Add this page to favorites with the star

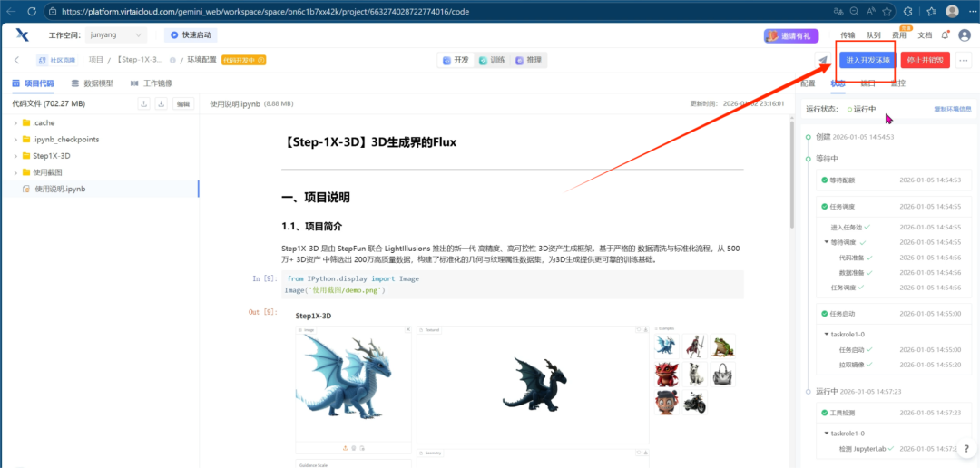click(887, 11)
